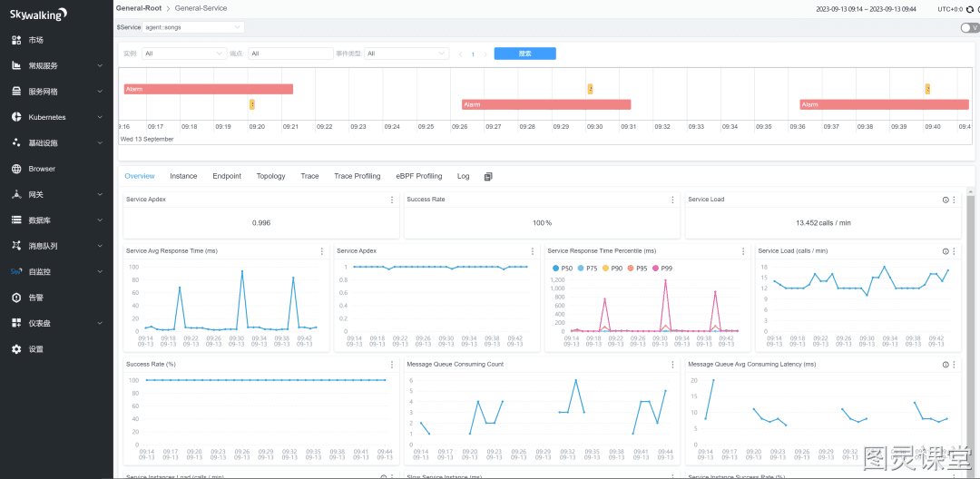Viewport: 980px width, 479px height.
Task: Toggle the V switch at top right
Action: pyautogui.click(x=969, y=27)
